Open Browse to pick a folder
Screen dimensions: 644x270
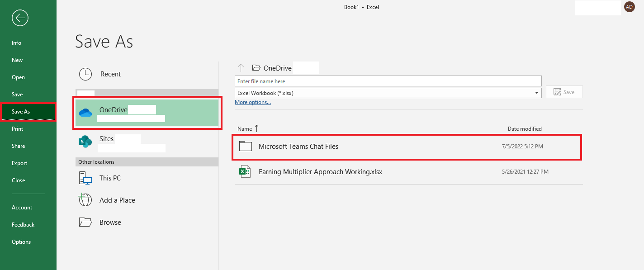point(110,222)
